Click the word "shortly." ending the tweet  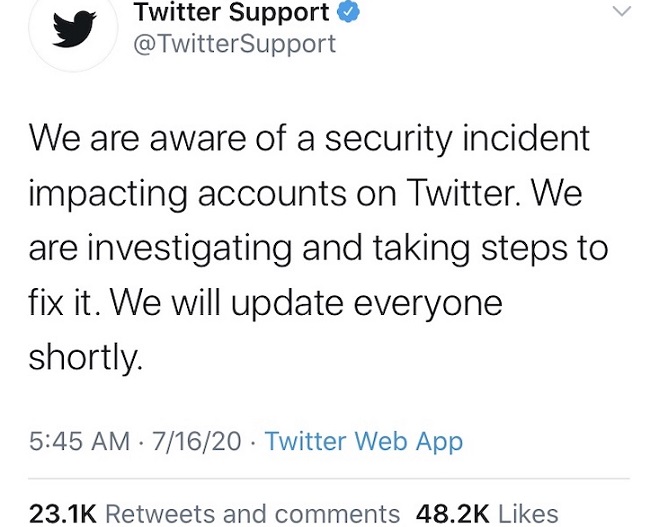pos(87,356)
